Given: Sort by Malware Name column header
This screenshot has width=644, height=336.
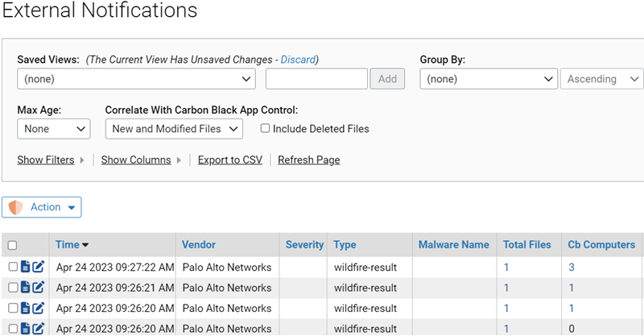Looking at the screenshot, I should [454, 245].
